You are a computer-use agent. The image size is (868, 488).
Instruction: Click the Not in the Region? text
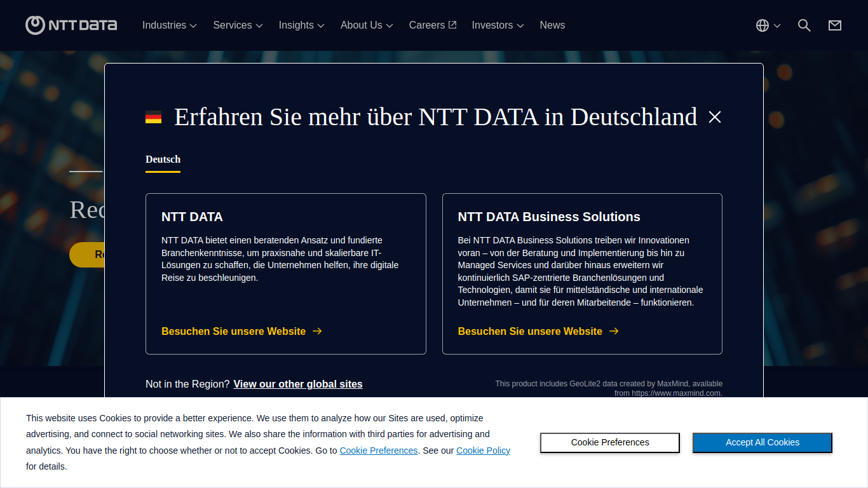(187, 384)
